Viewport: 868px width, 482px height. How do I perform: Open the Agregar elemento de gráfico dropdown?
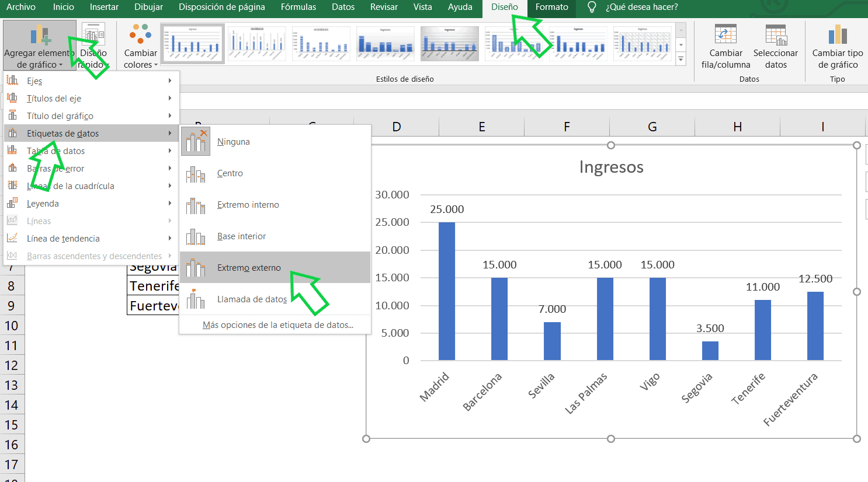pyautogui.click(x=39, y=46)
